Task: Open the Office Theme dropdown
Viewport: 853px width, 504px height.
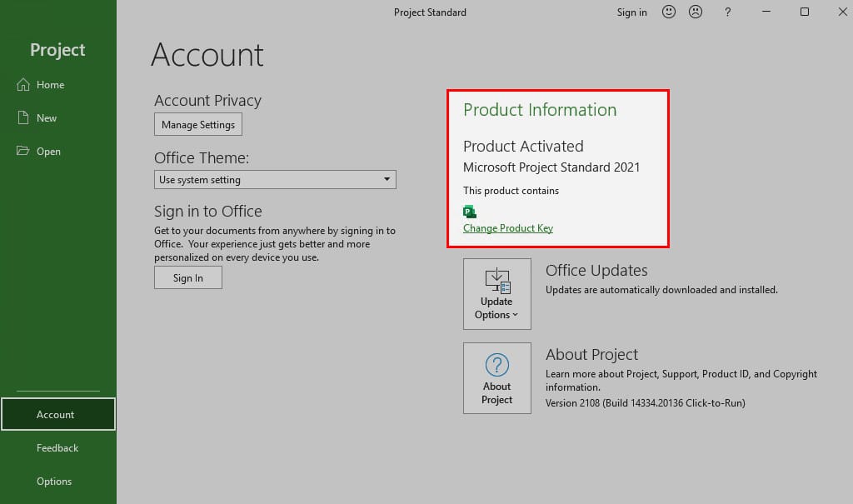Action: 275,180
